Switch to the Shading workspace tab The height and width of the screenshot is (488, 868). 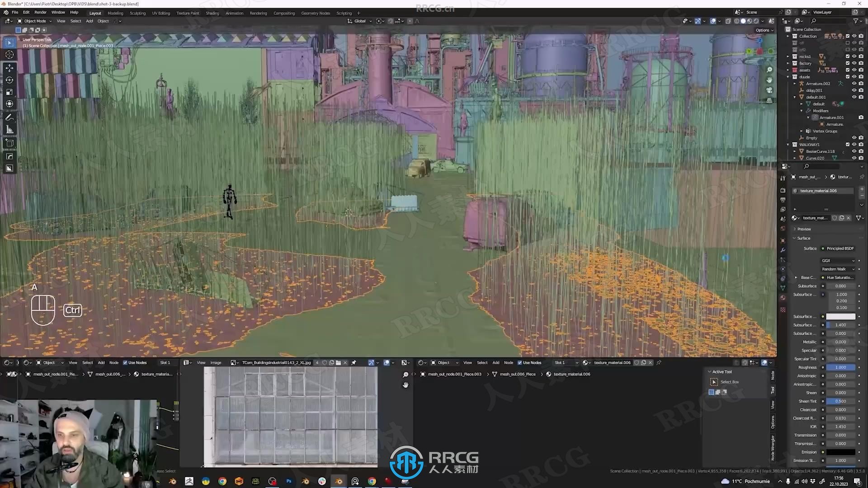tap(212, 13)
